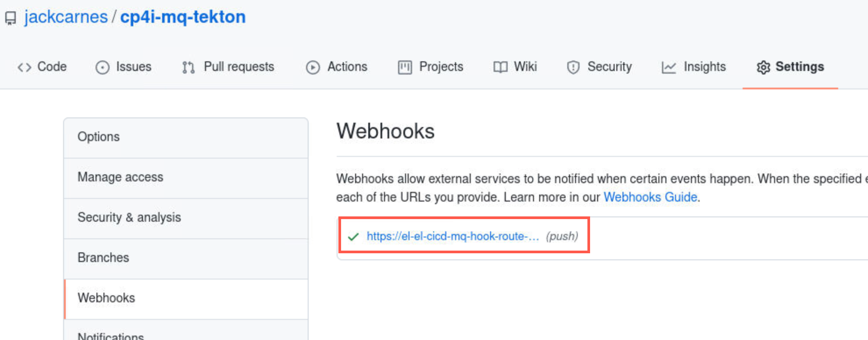
Task: Click the Actions play-circle icon
Action: [x=313, y=67]
